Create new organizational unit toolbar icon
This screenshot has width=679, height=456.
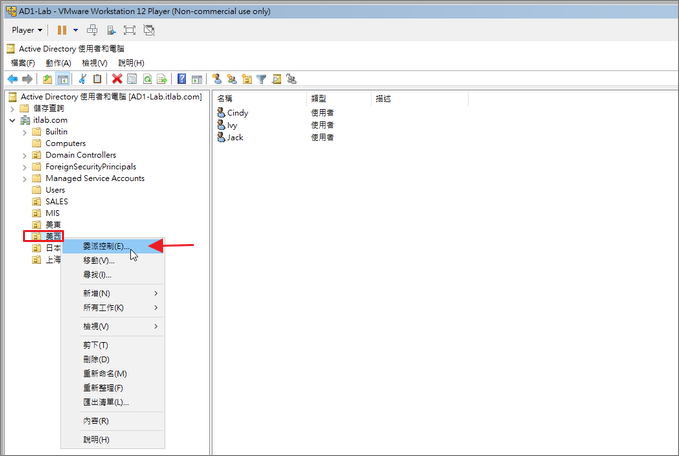coord(247,79)
